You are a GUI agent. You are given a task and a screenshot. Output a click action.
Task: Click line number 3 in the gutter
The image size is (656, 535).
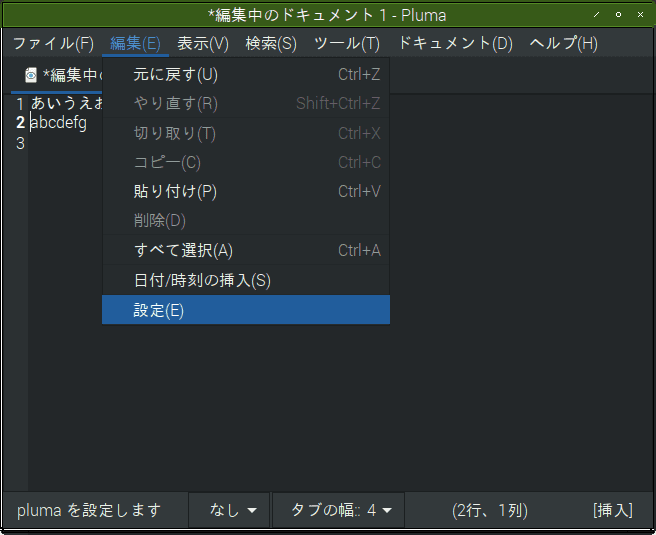coord(20,143)
